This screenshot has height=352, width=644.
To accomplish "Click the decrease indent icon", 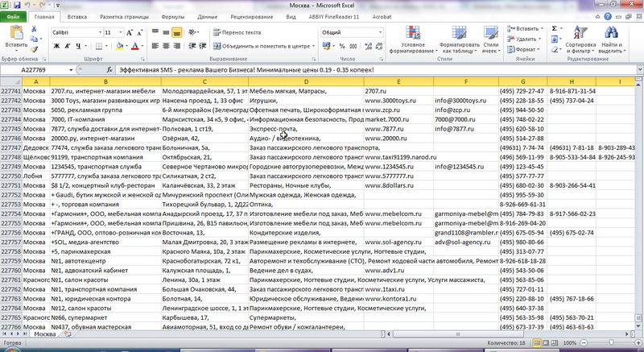I will click(x=192, y=46).
